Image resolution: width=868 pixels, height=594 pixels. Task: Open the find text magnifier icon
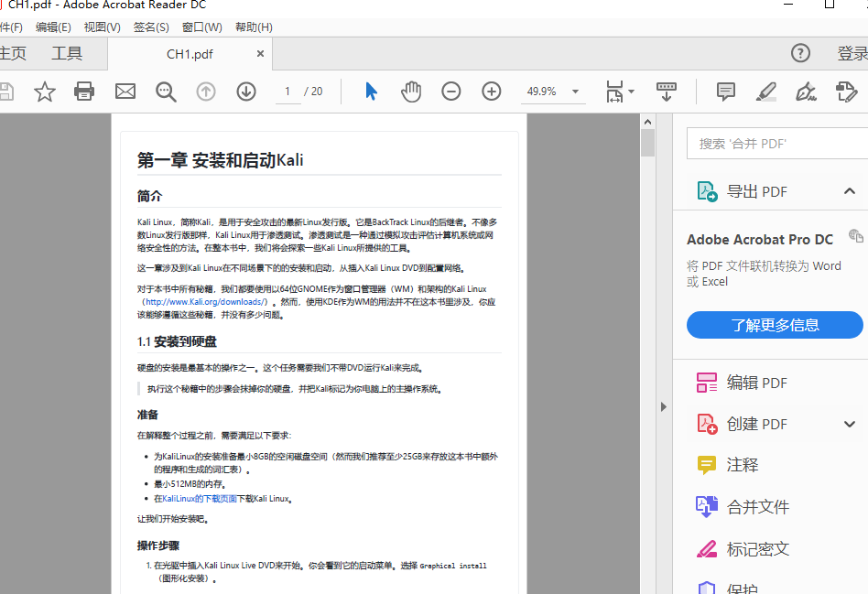166,92
